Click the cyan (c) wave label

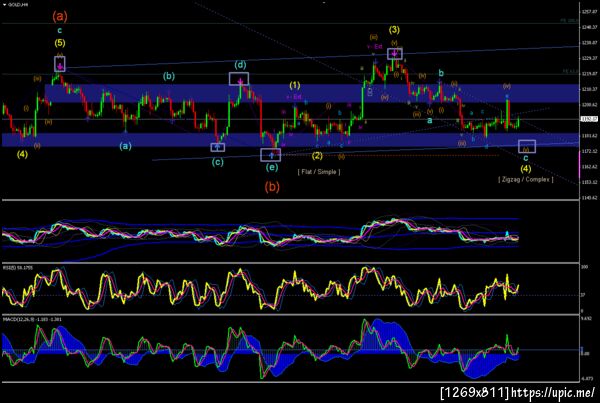point(217,162)
